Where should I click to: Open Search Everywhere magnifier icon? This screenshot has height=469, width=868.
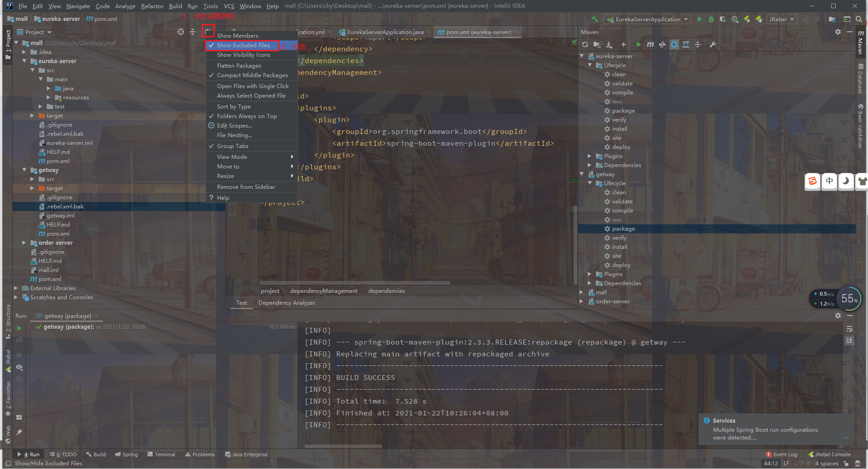pyautogui.click(x=859, y=19)
